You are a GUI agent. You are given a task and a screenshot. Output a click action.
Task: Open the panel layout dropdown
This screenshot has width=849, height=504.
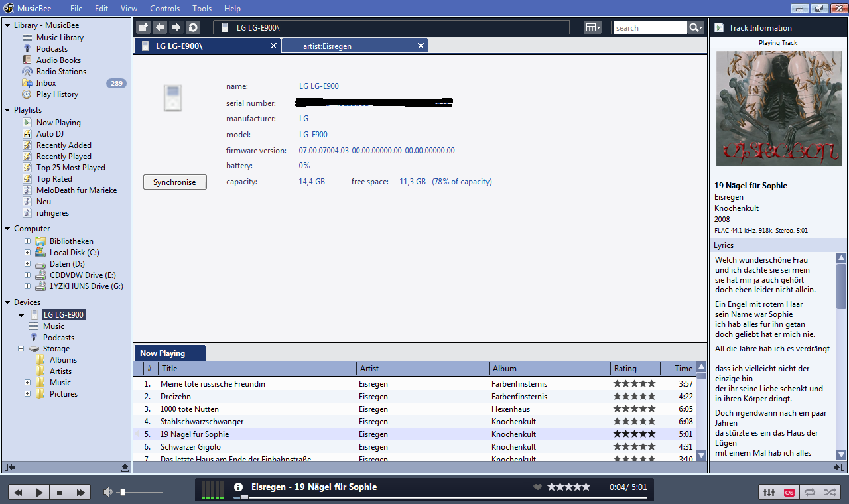coord(592,27)
